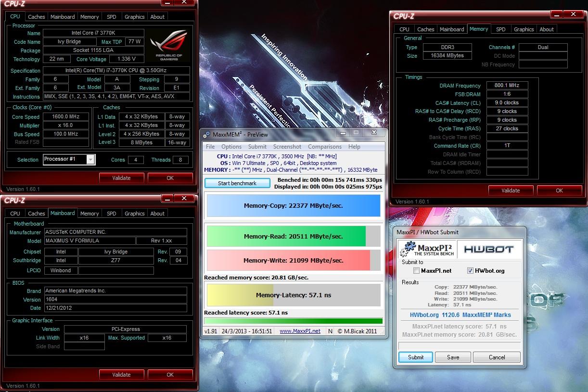Switch to Mainboard tab in top-left CPU-Z
The image size is (588, 392).
coord(63,17)
